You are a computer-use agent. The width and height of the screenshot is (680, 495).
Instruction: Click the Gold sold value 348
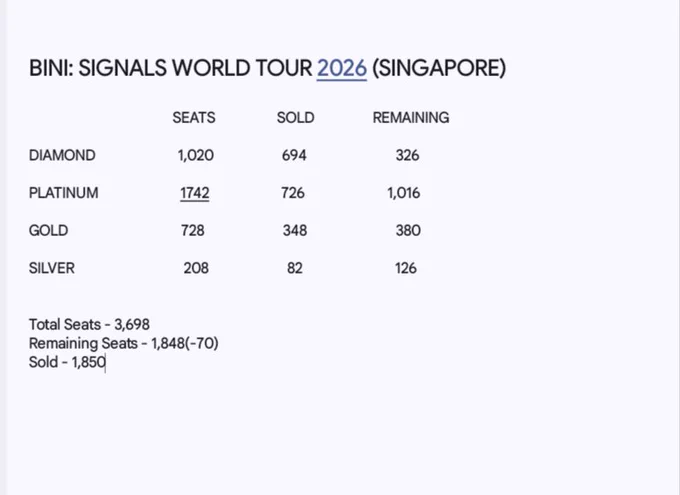point(295,230)
